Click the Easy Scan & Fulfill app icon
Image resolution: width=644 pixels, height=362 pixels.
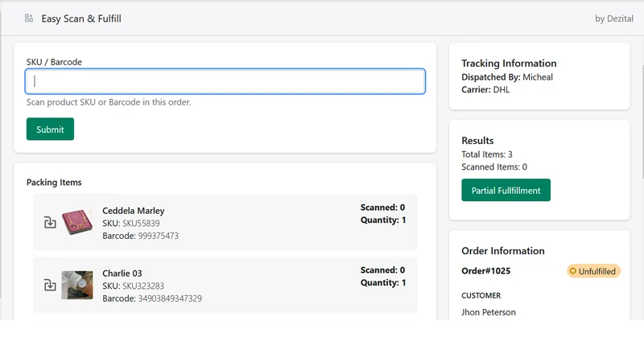coord(29,18)
